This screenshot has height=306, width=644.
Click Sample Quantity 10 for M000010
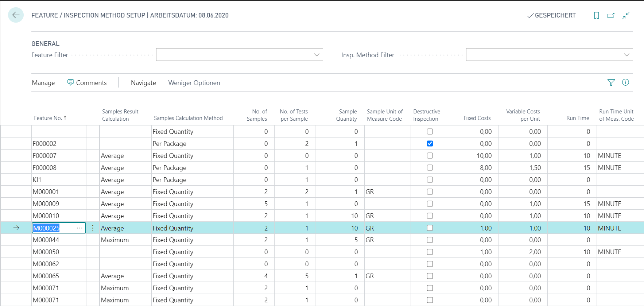354,216
